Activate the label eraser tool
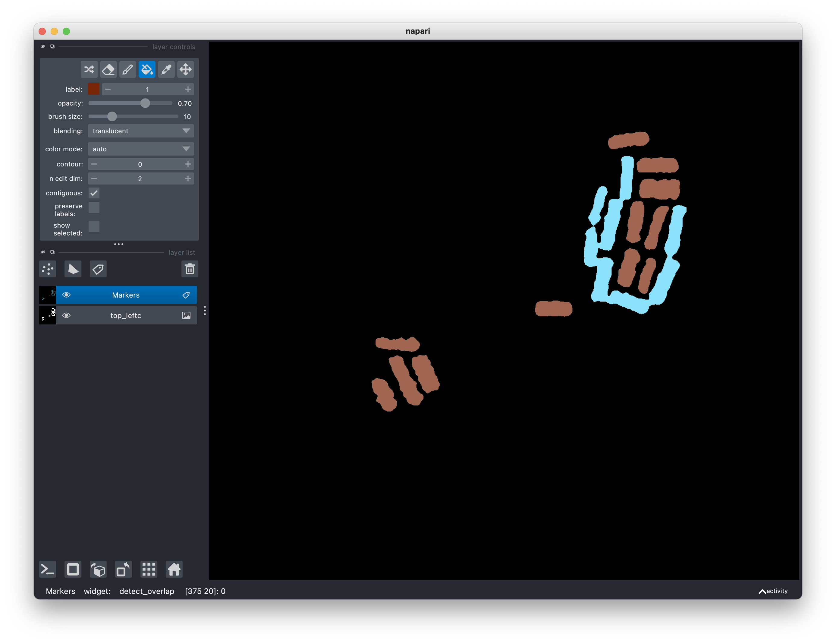The image size is (836, 644). [x=108, y=69]
